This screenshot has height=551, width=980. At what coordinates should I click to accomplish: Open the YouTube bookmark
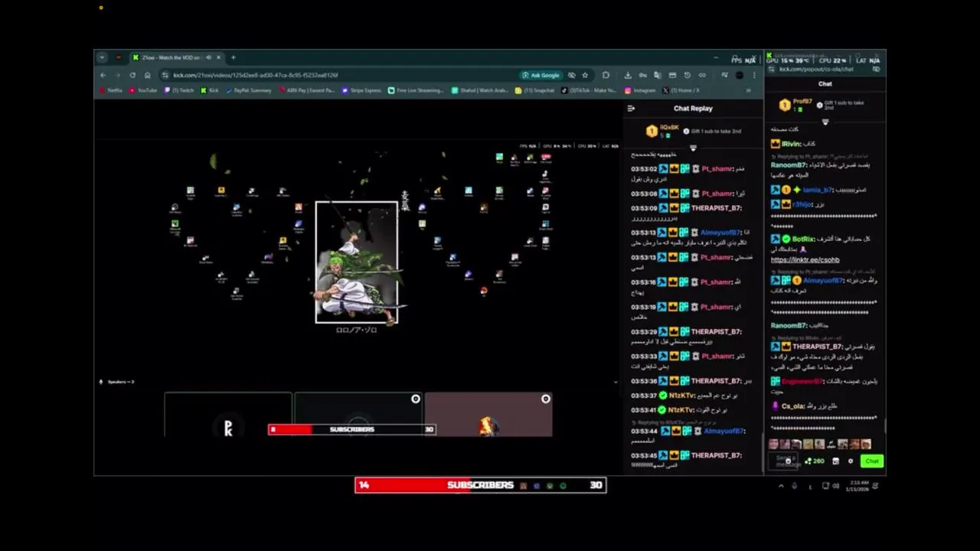click(x=143, y=90)
